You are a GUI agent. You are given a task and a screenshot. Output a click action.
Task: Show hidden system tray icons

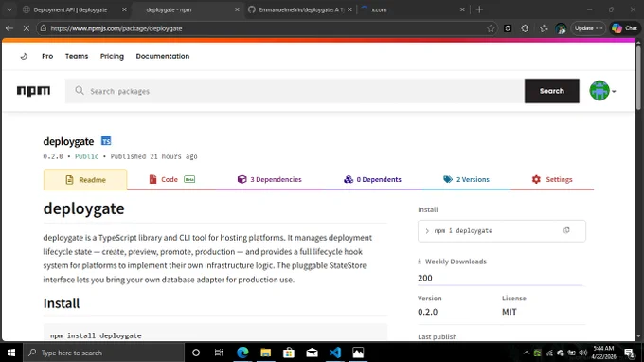(x=527, y=353)
